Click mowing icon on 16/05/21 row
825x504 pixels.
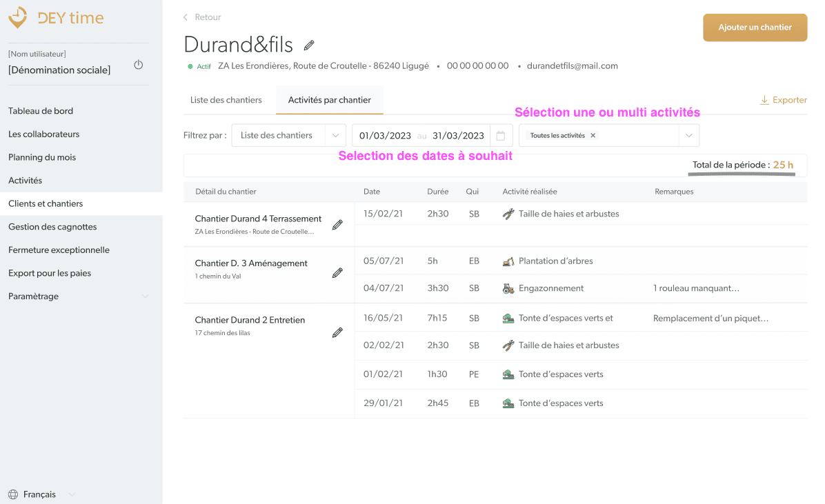[508, 319]
